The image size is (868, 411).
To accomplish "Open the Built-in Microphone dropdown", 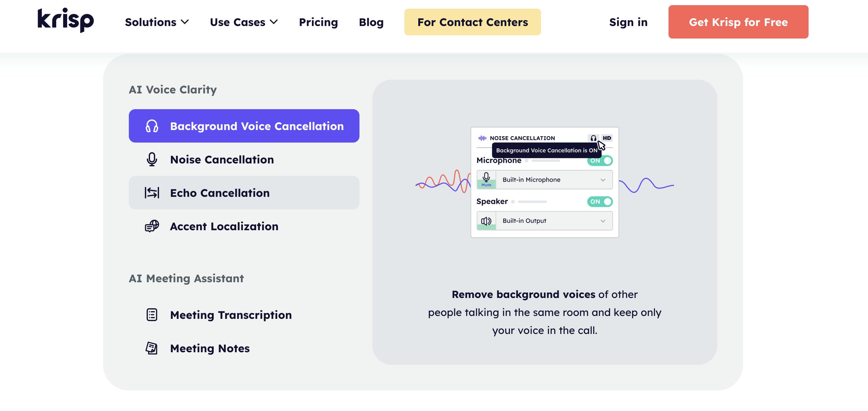I will point(554,179).
